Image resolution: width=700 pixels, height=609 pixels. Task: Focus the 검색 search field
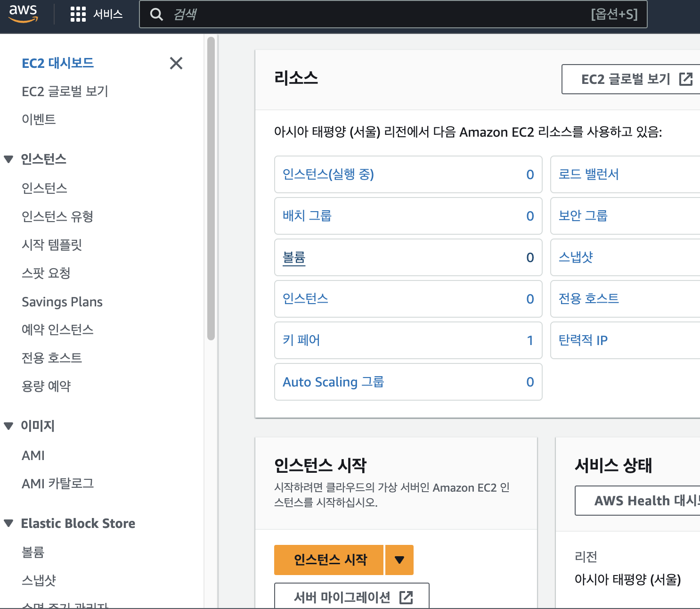click(393, 14)
